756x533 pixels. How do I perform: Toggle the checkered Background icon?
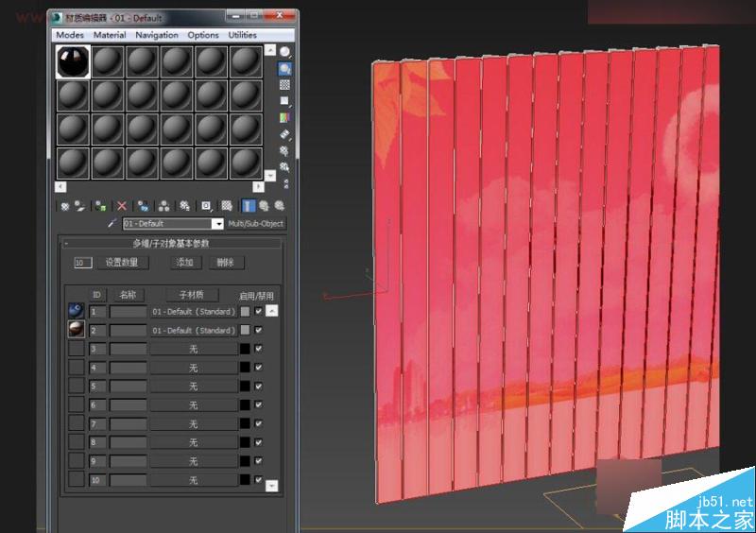click(x=285, y=85)
